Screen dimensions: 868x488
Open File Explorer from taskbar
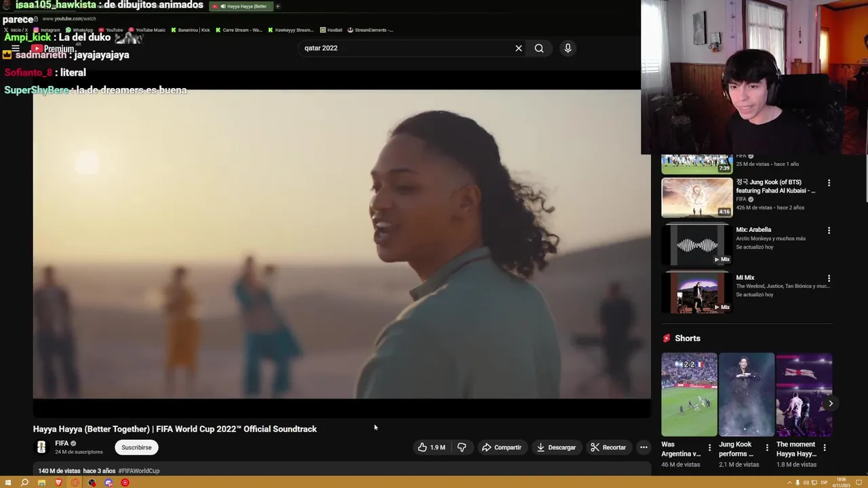coord(41,483)
